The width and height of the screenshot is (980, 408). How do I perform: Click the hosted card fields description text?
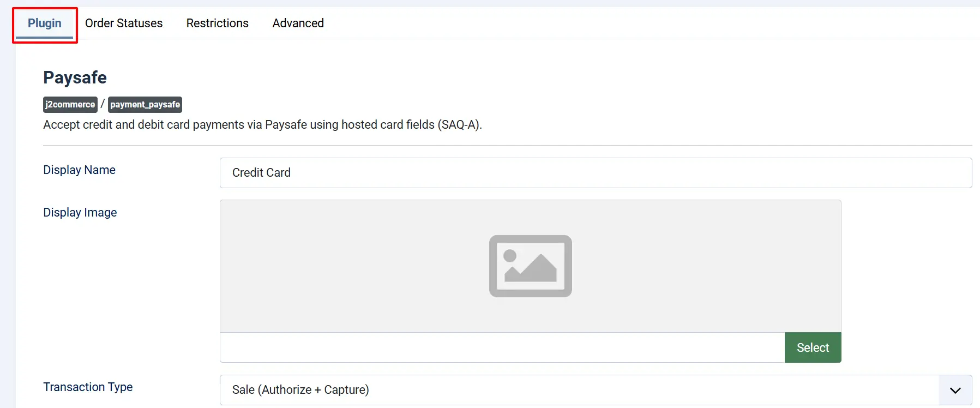pos(263,124)
